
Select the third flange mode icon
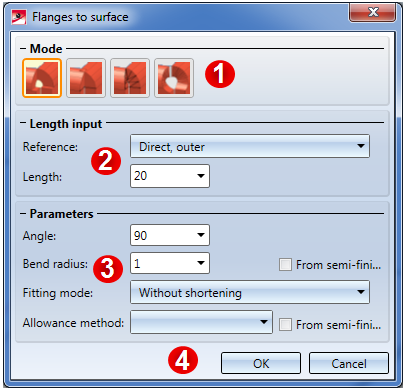click(x=130, y=78)
